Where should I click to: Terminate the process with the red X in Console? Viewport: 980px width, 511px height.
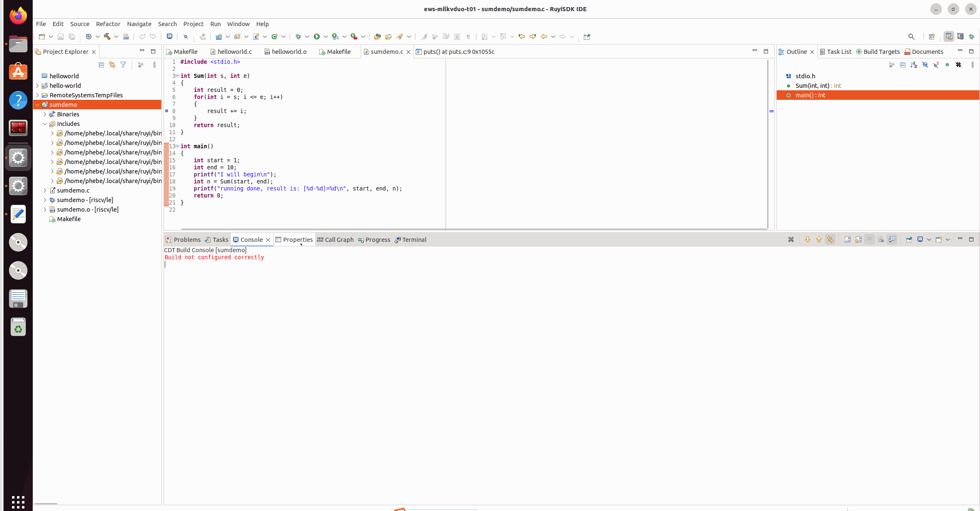coord(791,239)
